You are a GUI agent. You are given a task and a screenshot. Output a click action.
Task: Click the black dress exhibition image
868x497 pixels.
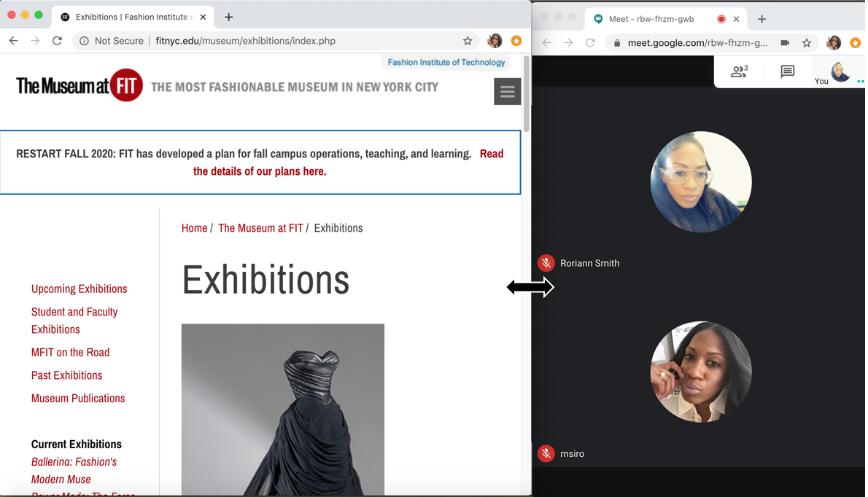[282, 408]
